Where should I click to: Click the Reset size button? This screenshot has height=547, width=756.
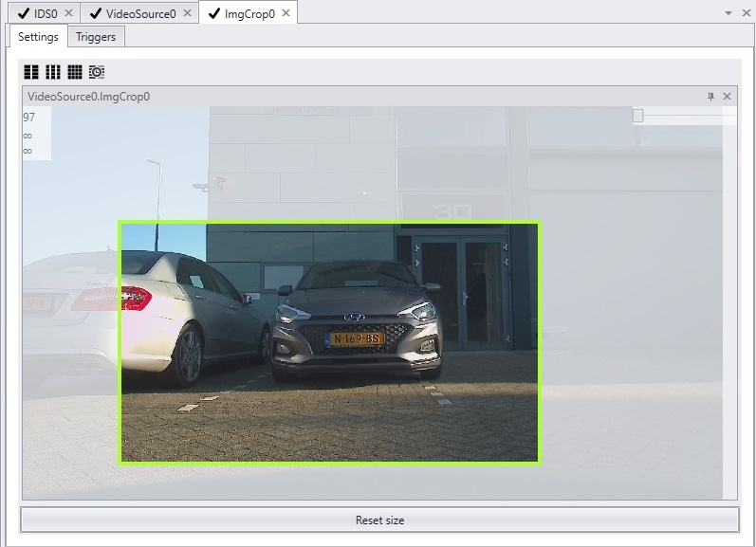point(379,520)
